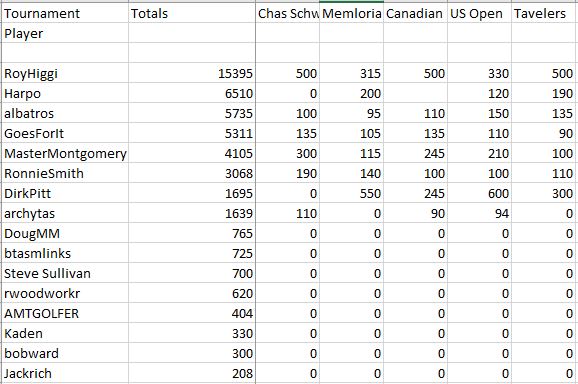Click DirkPitt's Memloria score 550
The image size is (578, 384).
tap(351, 193)
